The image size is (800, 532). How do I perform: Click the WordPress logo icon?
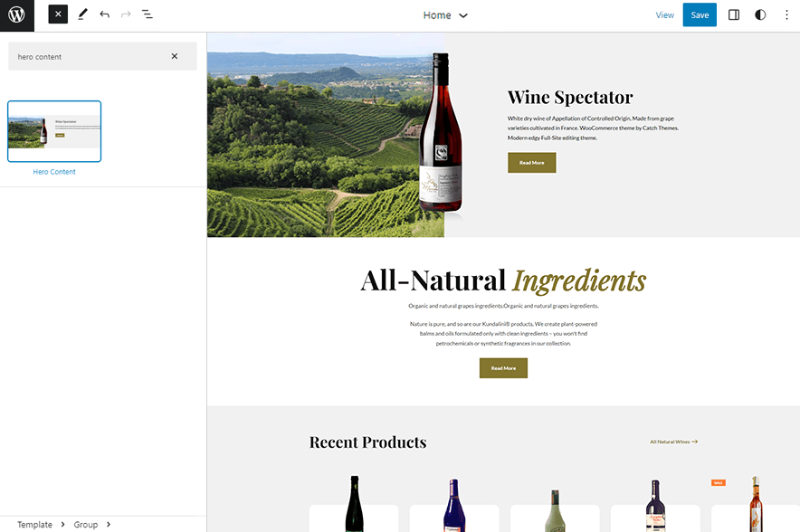pos(16,15)
